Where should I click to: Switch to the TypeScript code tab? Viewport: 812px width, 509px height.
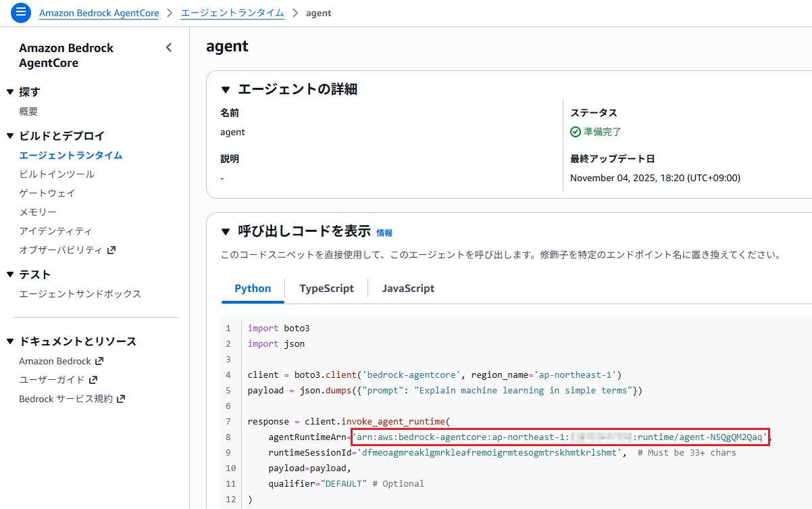point(326,289)
